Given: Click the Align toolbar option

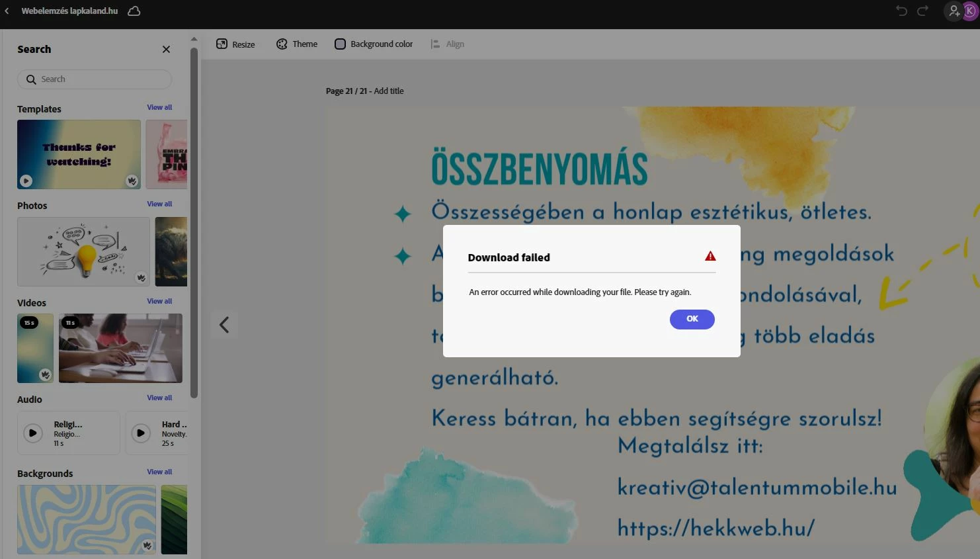Looking at the screenshot, I should pos(448,44).
